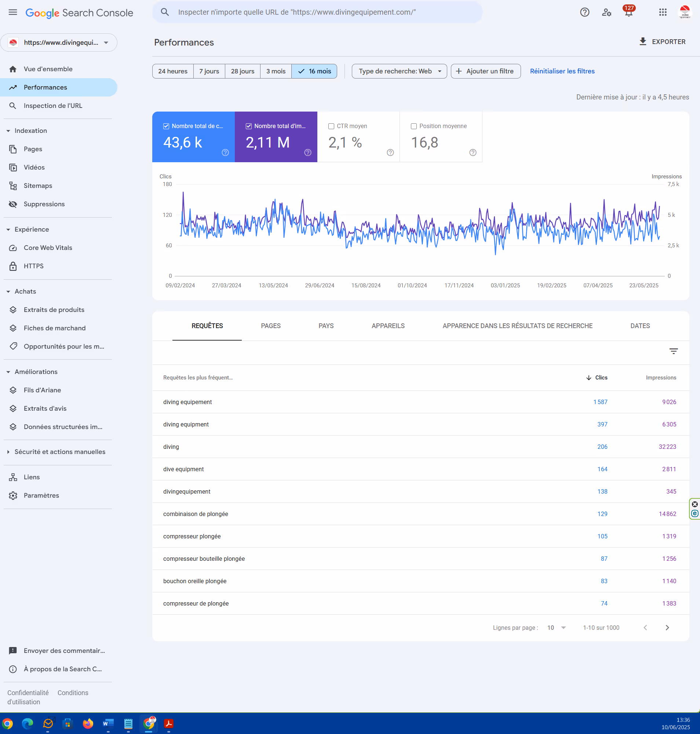Click the URL inspection search field
This screenshot has width=700, height=734.
tap(317, 12)
